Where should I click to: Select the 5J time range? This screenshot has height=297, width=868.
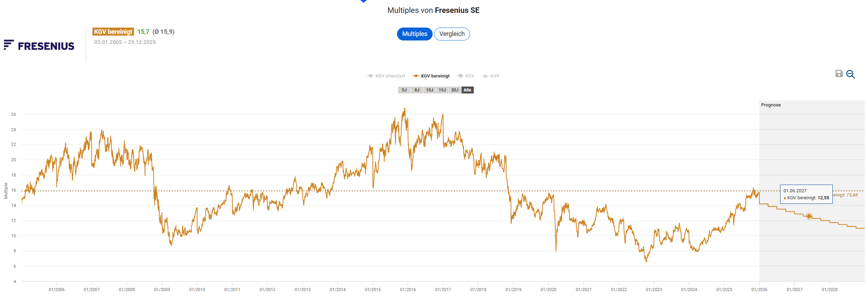point(404,90)
